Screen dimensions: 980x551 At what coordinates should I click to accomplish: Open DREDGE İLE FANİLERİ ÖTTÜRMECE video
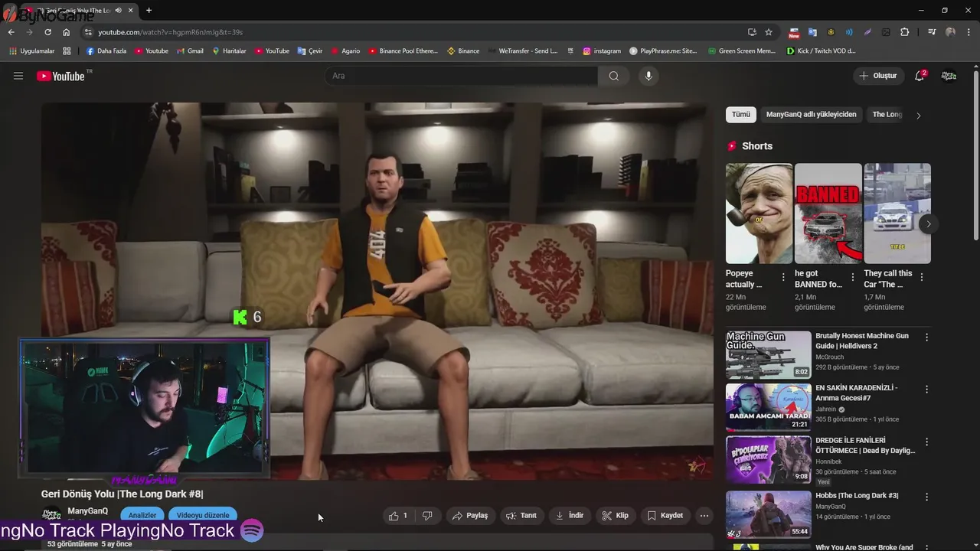click(865, 445)
